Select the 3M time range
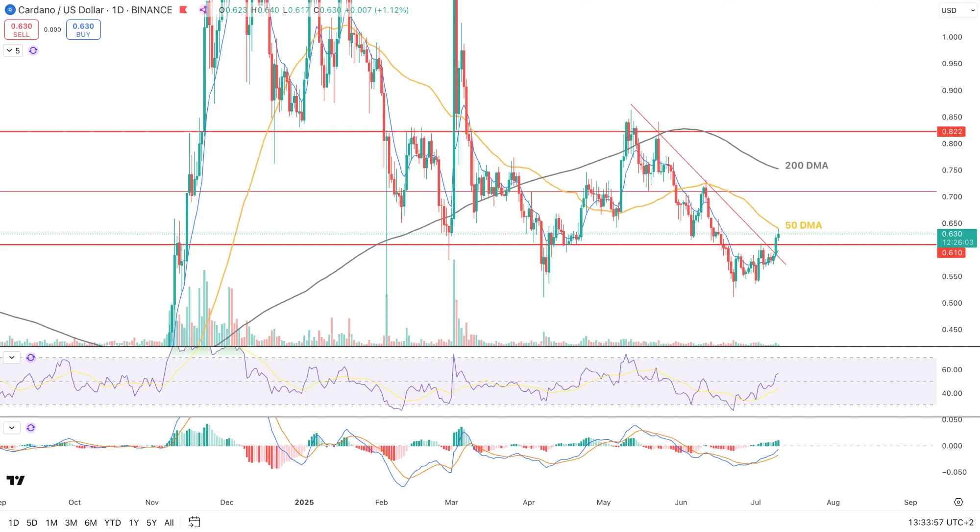 point(71,523)
